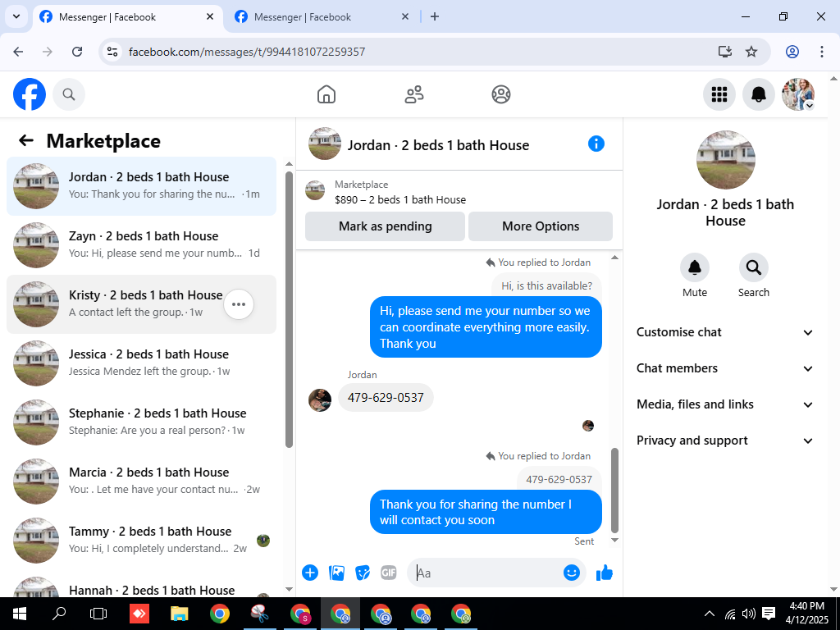The width and height of the screenshot is (840, 630).
Task: Open conversation information blue i icon
Action: tap(596, 144)
